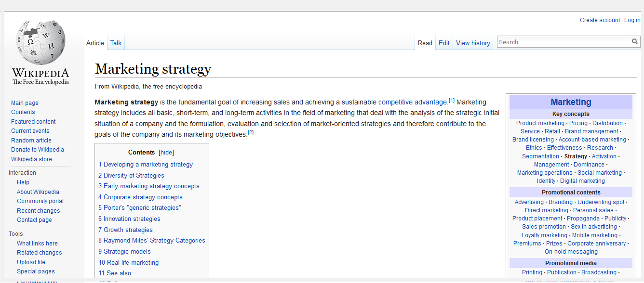Open the Help link

pos(23,182)
